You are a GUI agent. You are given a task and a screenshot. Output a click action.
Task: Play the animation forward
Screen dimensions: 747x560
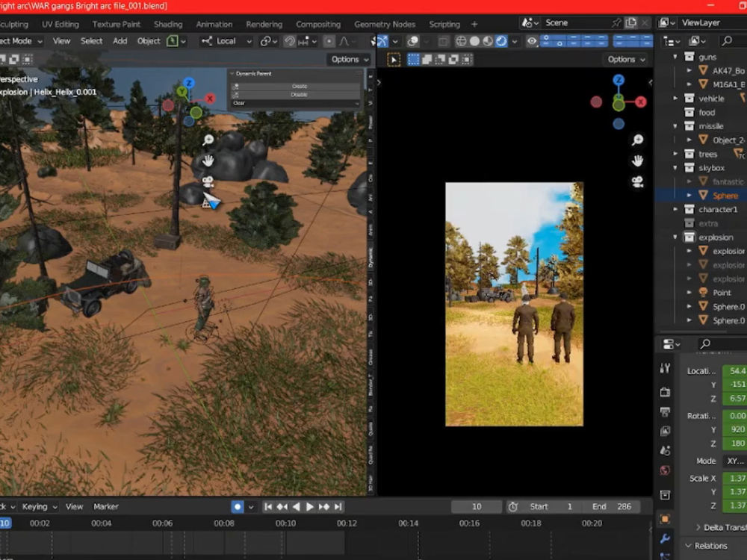click(309, 507)
